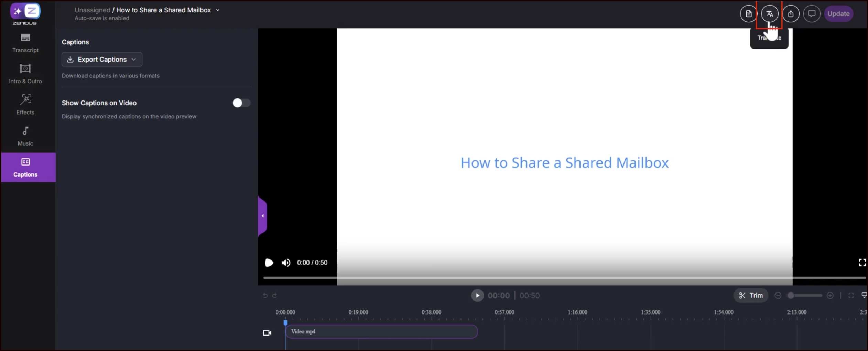Switch to the Transcript tab

(x=25, y=43)
